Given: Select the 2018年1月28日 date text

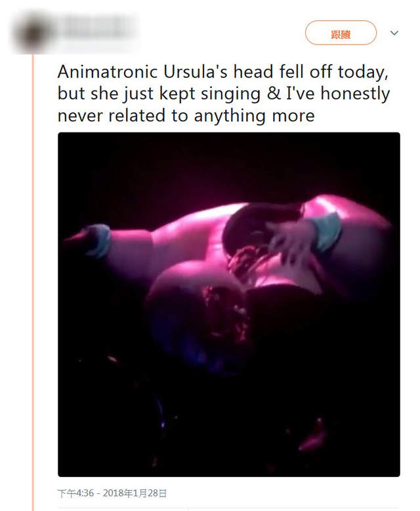Looking at the screenshot, I should point(135,493).
